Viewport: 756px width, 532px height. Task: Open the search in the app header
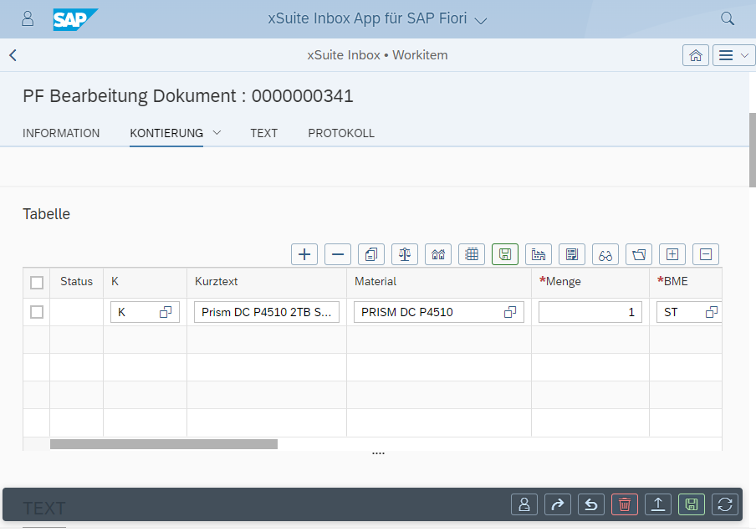tap(727, 18)
